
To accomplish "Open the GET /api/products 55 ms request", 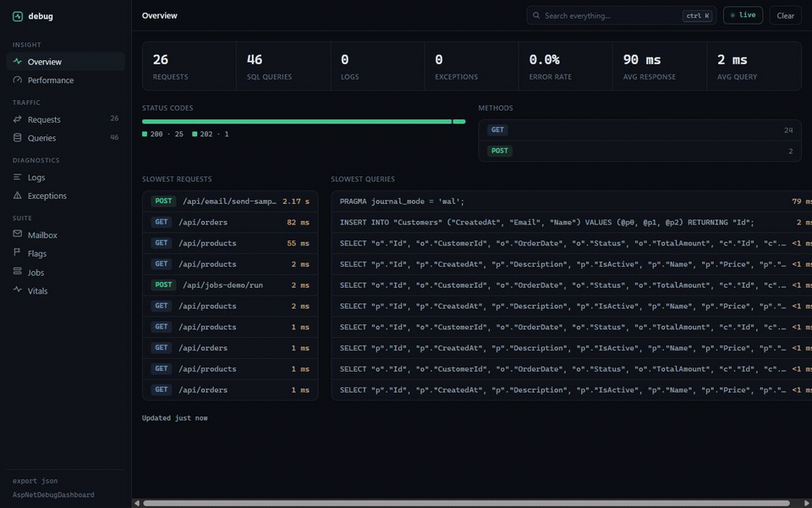I will click(x=230, y=243).
